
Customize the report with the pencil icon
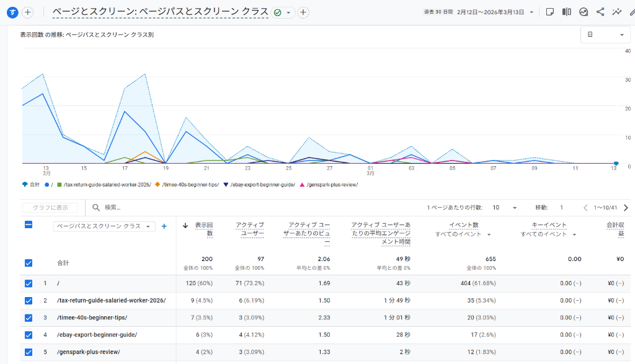tap(631, 11)
